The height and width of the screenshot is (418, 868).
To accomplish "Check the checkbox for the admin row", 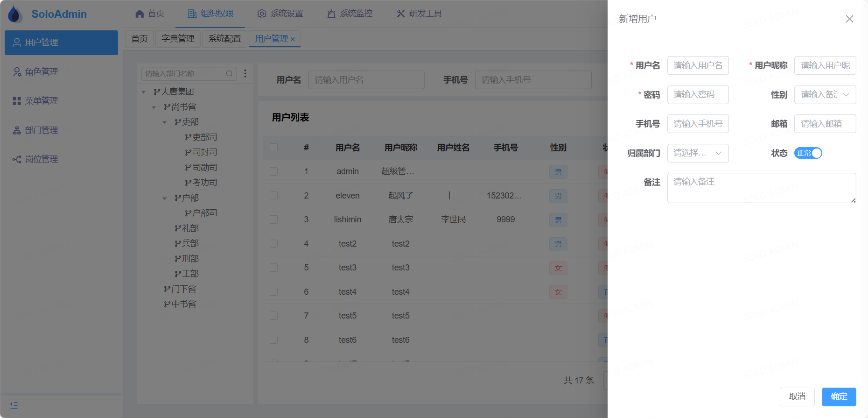I will tap(273, 171).
